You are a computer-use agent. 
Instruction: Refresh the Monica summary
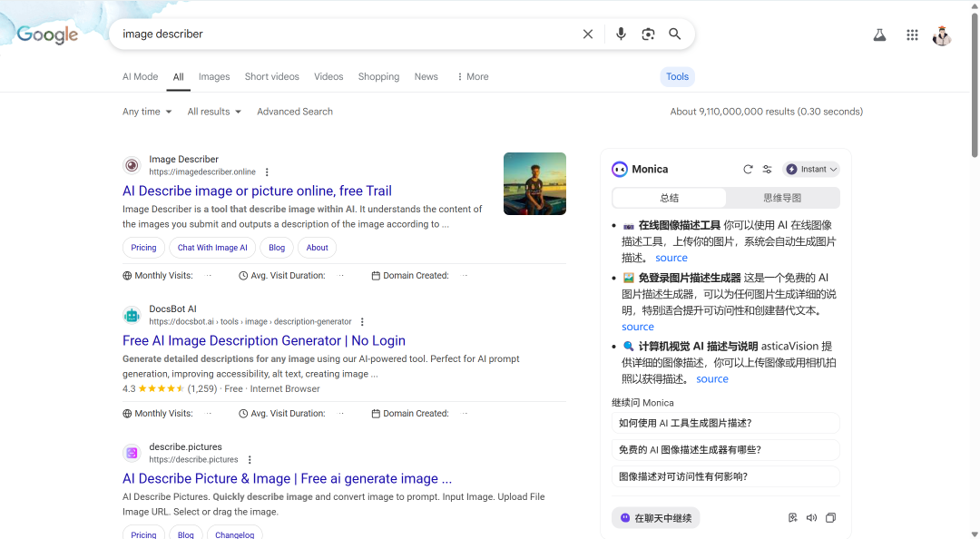click(x=748, y=170)
